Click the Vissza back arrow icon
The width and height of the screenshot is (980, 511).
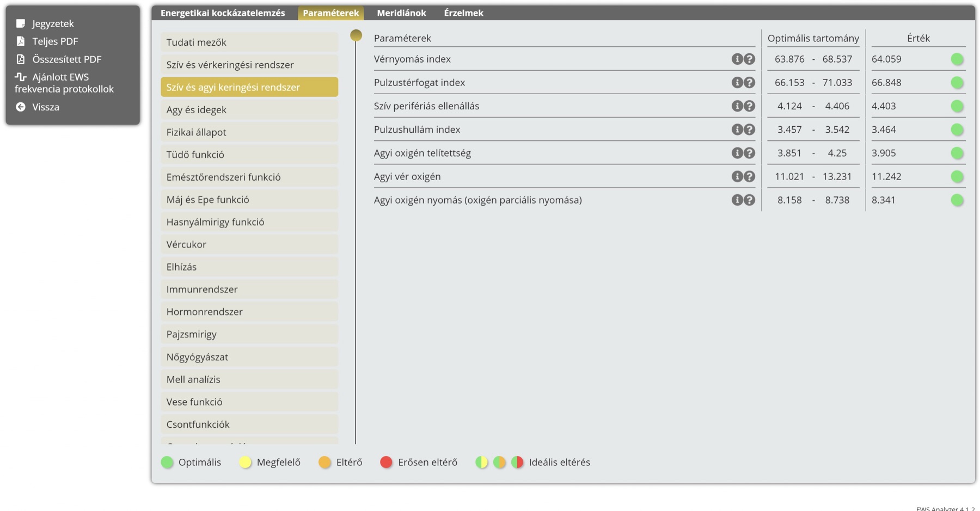(21, 107)
